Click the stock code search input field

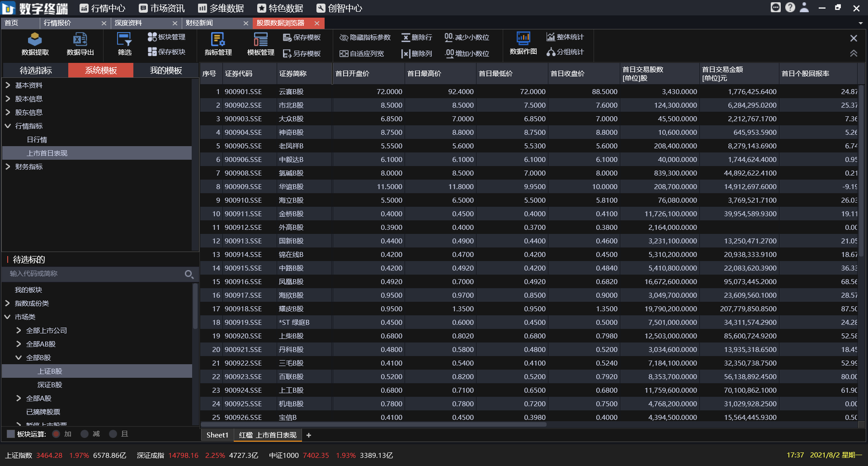[x=90, y=274]
